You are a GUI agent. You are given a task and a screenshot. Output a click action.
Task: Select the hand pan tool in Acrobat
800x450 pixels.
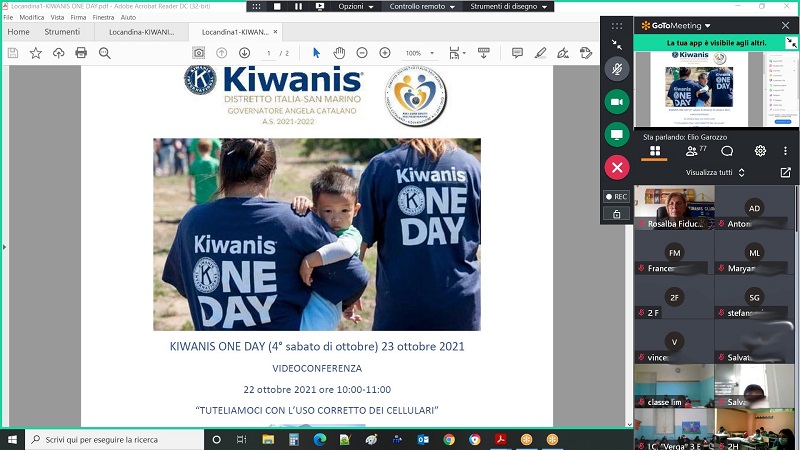[x=339, y=53]
